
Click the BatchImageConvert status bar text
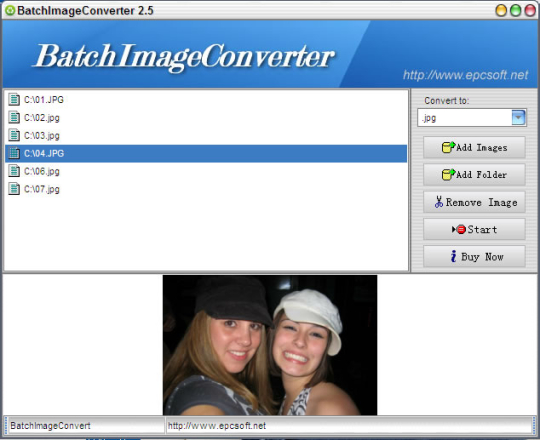pyautogui.click(x=50, y=426)
